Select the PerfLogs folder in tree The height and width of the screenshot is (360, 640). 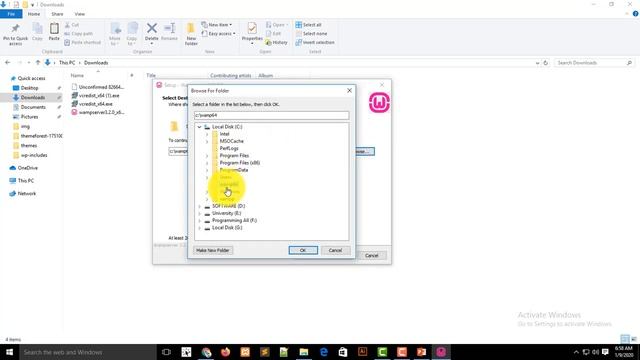click(x=229, y=149)
